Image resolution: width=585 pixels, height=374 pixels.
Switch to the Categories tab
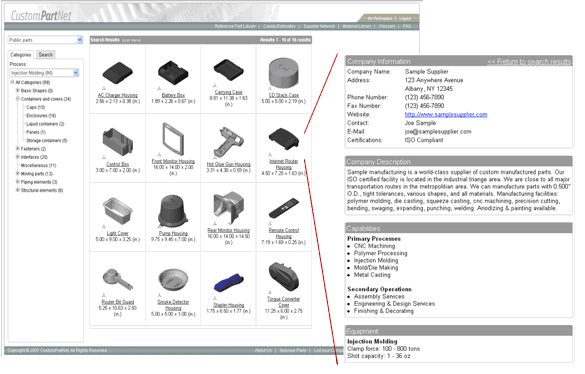(21, 54)
